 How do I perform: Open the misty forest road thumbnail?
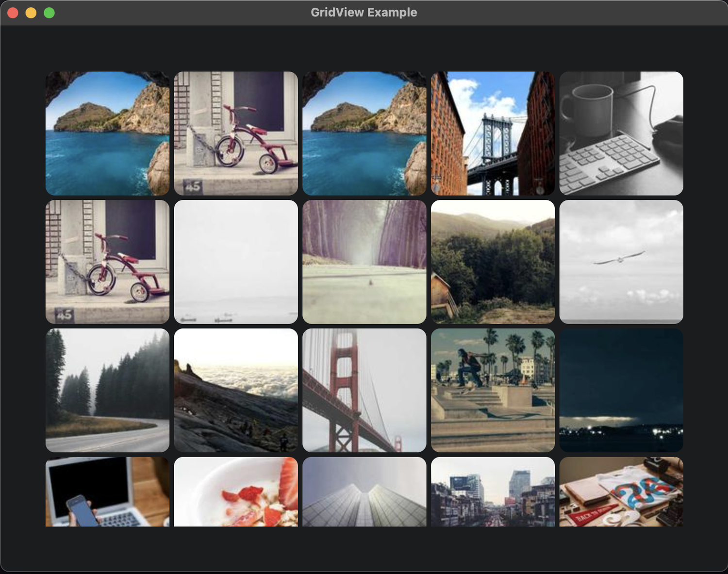(107, 390)
